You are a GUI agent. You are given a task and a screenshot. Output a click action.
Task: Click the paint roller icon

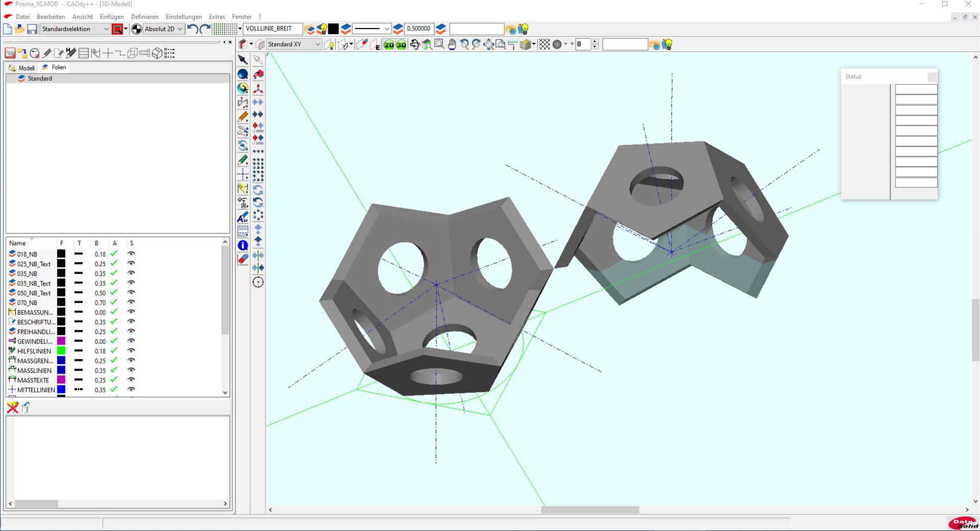pyautogui.click(x=512, y=45)
